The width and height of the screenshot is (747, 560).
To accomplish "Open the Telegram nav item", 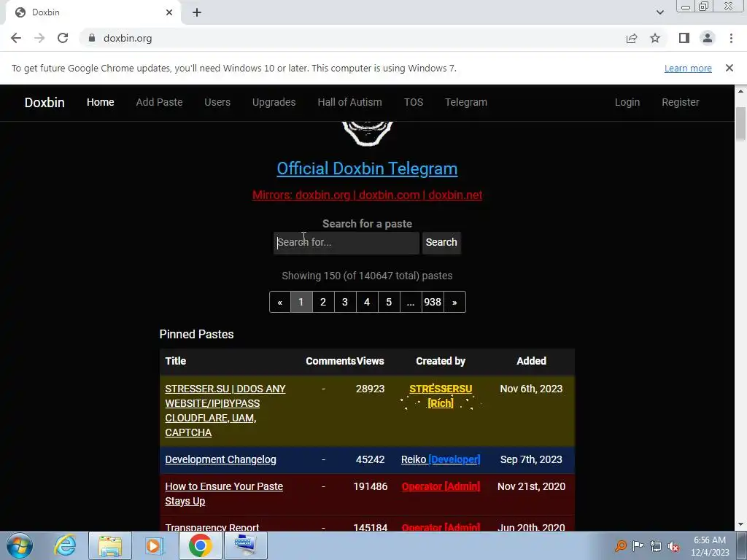I will tap(466, 102).
